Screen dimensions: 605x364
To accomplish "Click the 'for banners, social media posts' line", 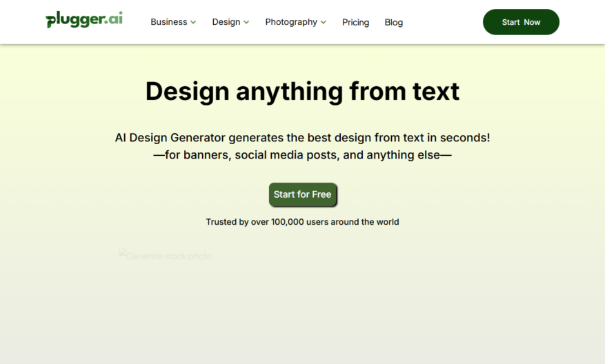I will click(x=302, y=155).
